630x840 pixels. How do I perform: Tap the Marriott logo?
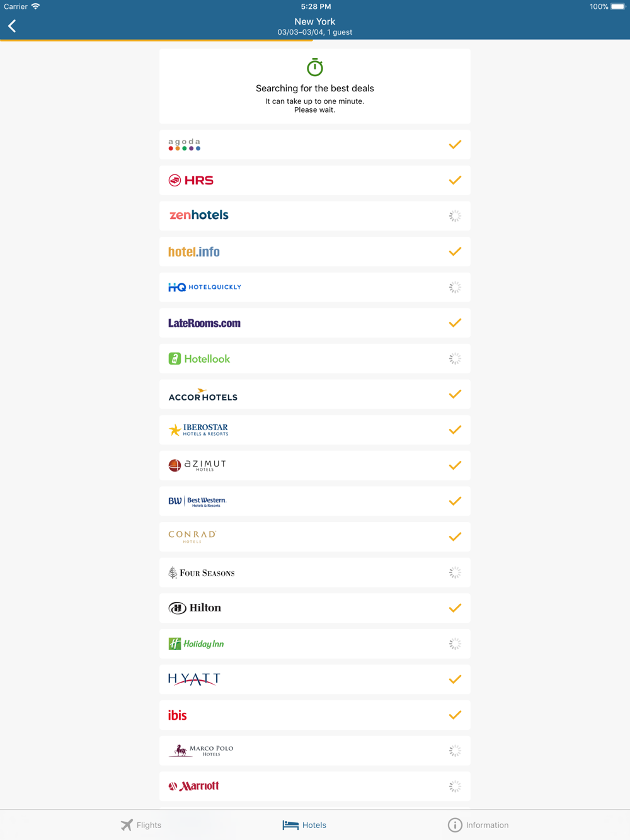[194, 786]
